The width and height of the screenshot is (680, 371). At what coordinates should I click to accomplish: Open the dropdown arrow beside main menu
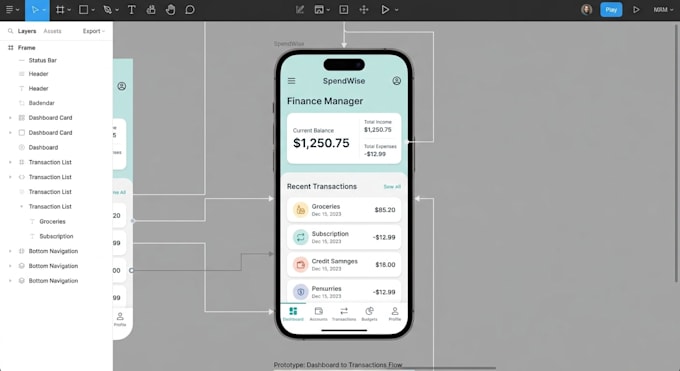click(x=18, y=10)
